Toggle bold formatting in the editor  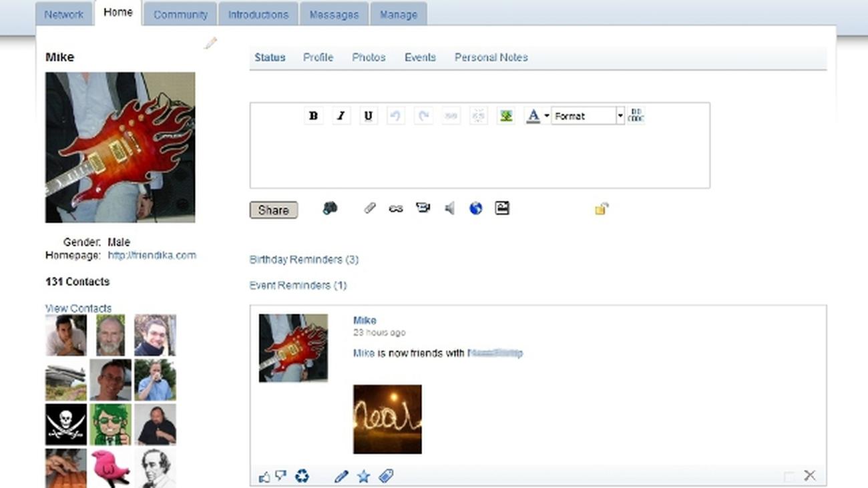[313, 115]
